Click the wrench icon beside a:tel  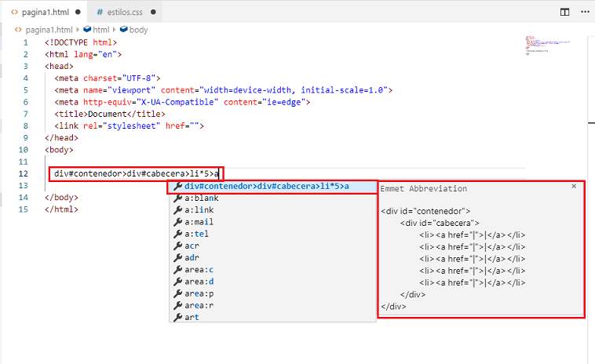point(177,234)
